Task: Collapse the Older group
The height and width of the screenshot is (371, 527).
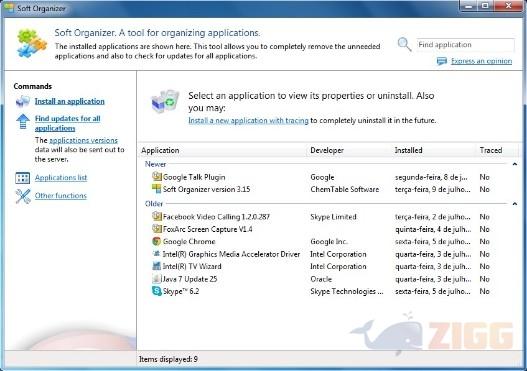Action: pos(515,204)
